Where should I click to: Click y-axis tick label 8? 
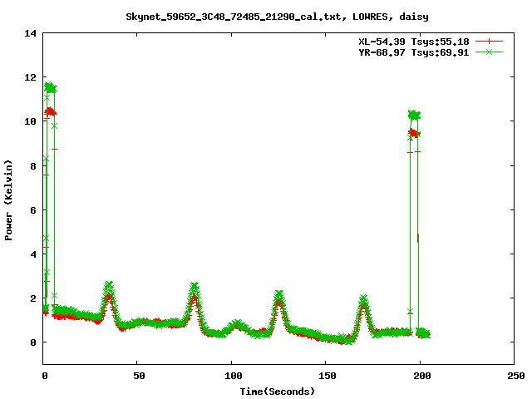[x=33, y=166]
